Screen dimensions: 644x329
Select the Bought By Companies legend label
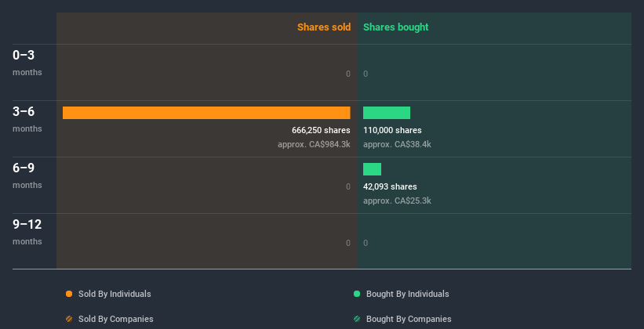(x=409, y=319)
